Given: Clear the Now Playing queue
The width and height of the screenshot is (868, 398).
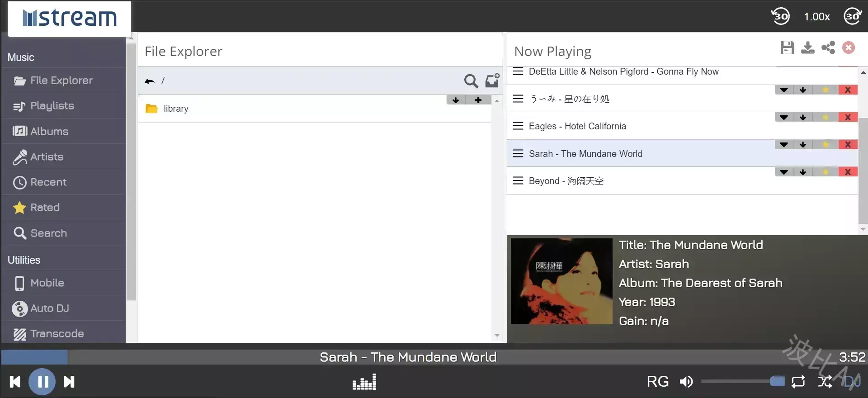Looking at the screenshot, I should coord(849,47).
